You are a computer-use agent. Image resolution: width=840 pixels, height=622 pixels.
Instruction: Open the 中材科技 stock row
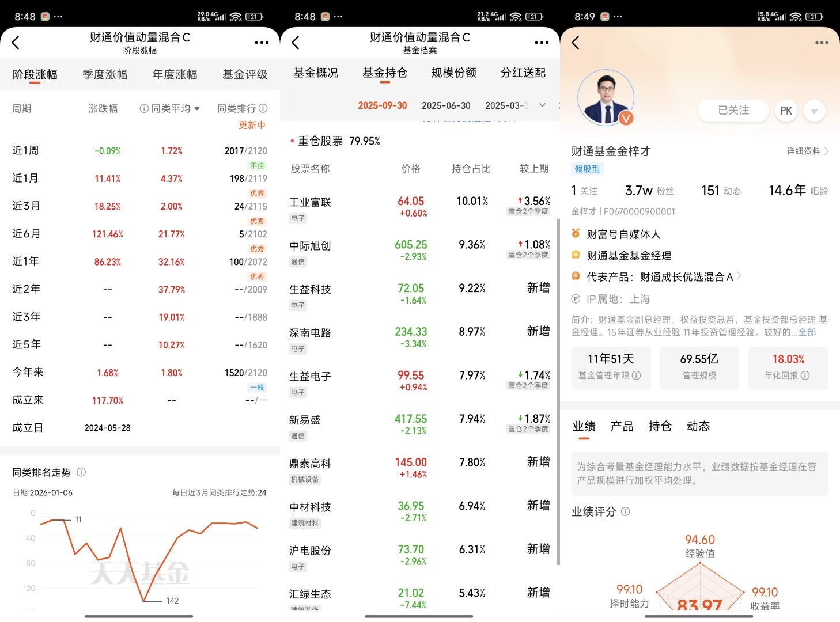419,514
